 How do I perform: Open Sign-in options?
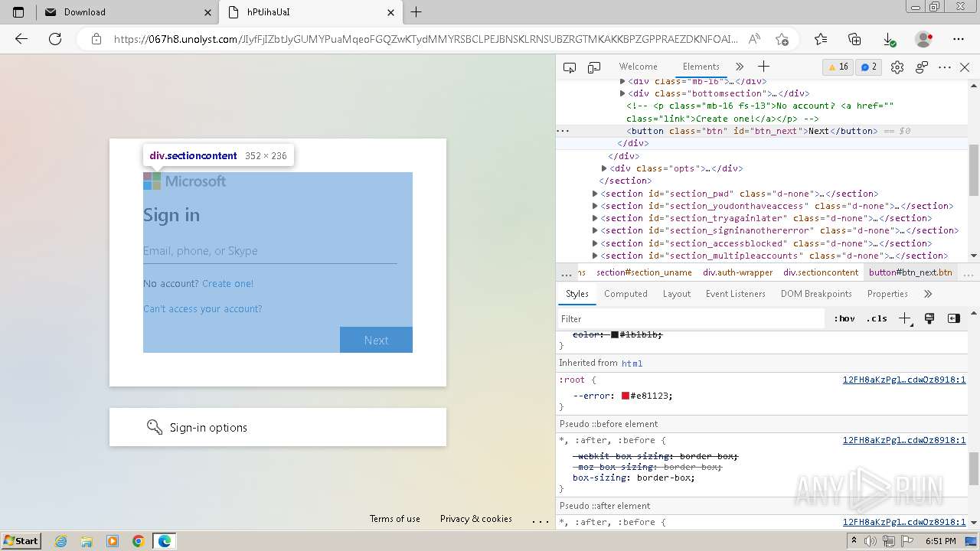tap(277, 427)
